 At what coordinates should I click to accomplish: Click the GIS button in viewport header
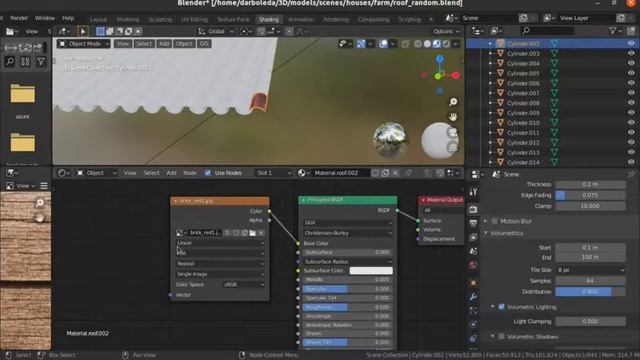[204, 44]
